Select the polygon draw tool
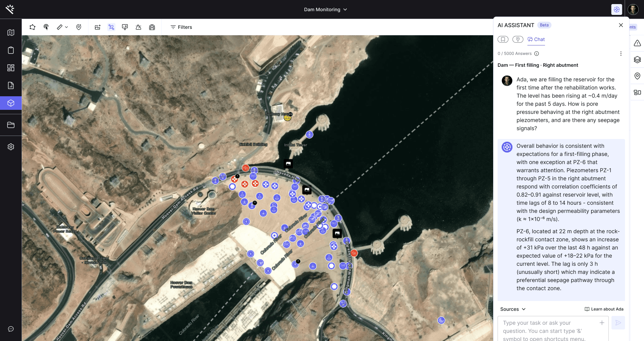644x341 pixels. click(33, 27)
